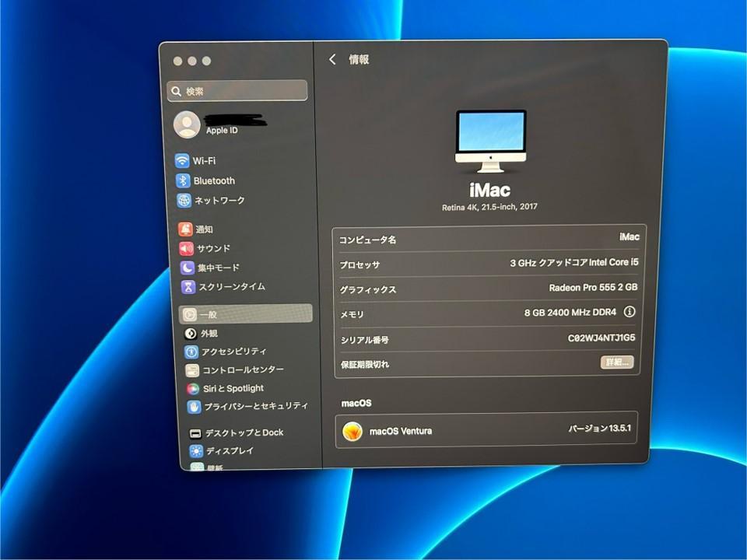The width and height of the screenshot is (747, 560).
Task: Click the macOS Ventura logo icon
Action: coord(352,432)
